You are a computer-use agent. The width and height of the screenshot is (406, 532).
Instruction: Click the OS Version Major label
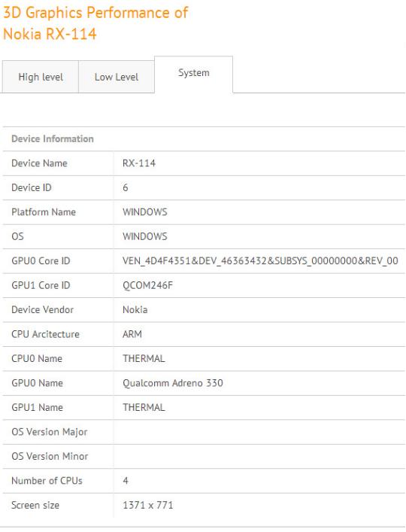pos(50,432)
